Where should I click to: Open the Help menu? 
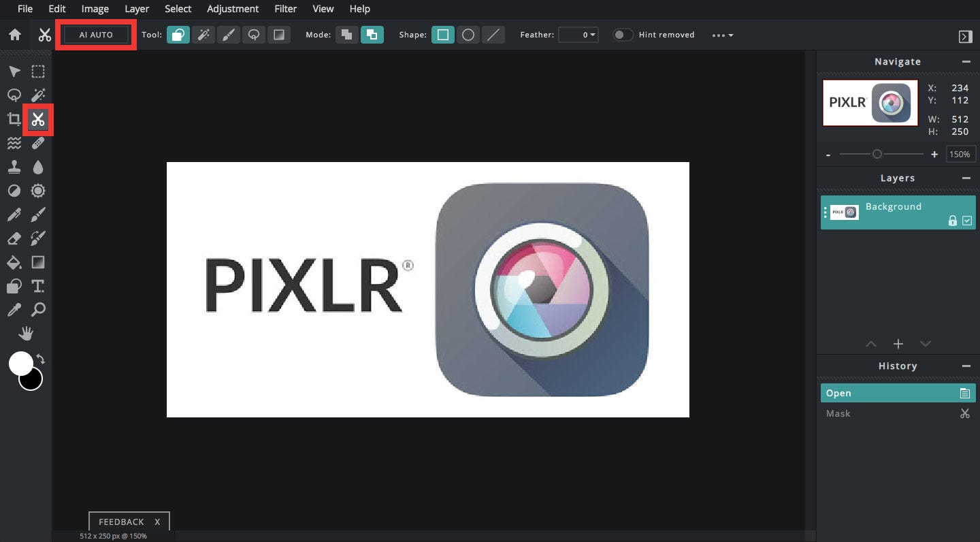(x=359, y=9)
